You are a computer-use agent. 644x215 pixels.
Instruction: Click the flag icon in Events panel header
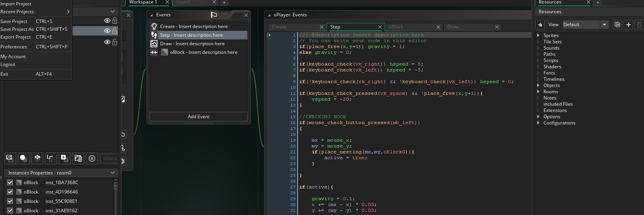pos(213,15)
